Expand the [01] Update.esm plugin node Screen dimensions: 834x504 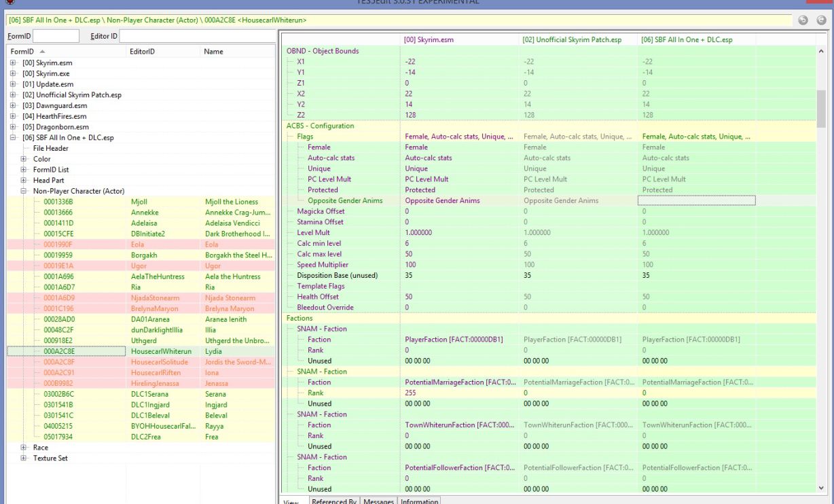coord(13,84)
